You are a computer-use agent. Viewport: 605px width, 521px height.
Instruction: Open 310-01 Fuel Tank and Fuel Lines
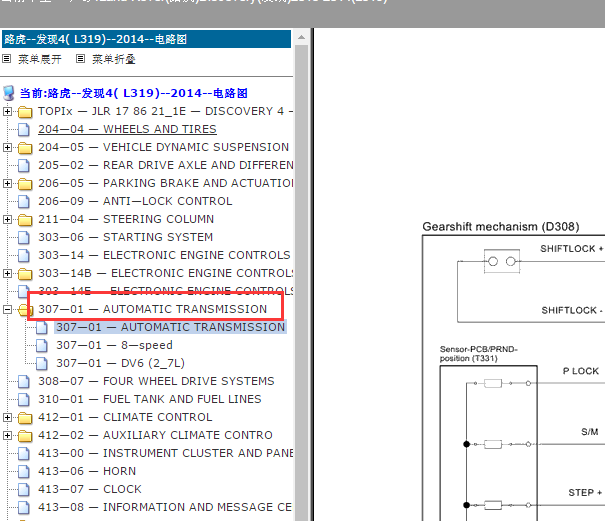pos(150,399)
